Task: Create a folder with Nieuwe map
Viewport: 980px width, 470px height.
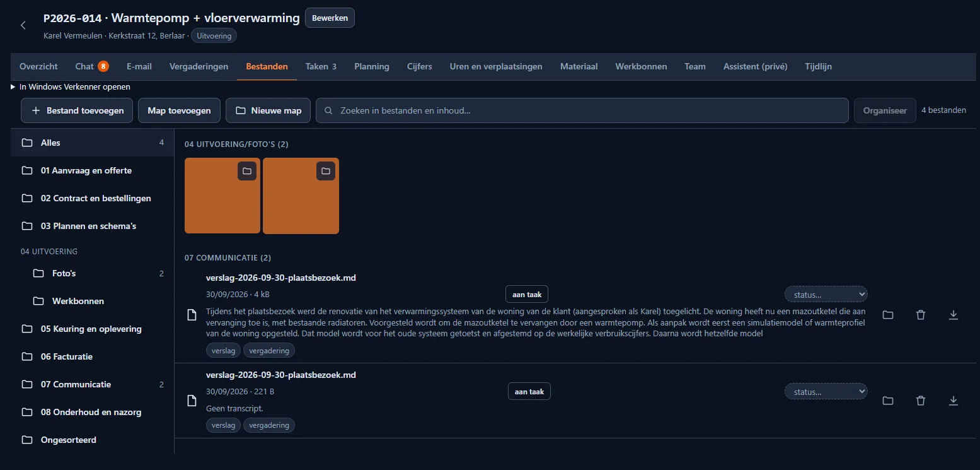Action: click(x=268, y=110)
